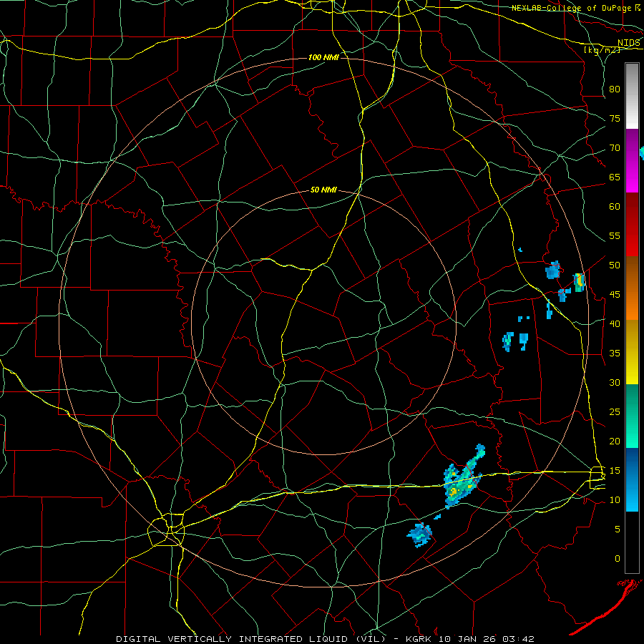Screen dimensions: 644x644
Task: Click the "[kg/m2]" unit label
Action: [x=602, y=49]
